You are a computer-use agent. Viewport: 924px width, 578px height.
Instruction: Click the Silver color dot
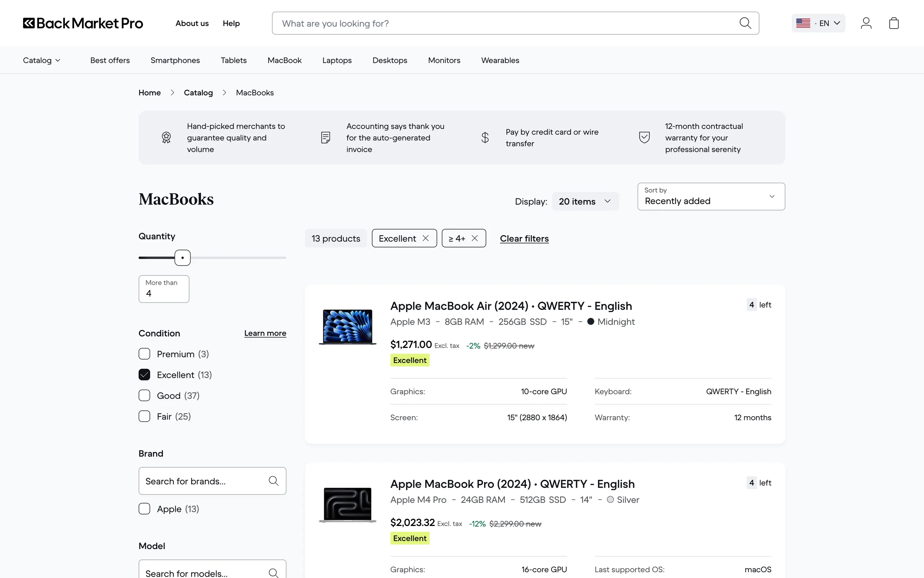coord(610,500)
